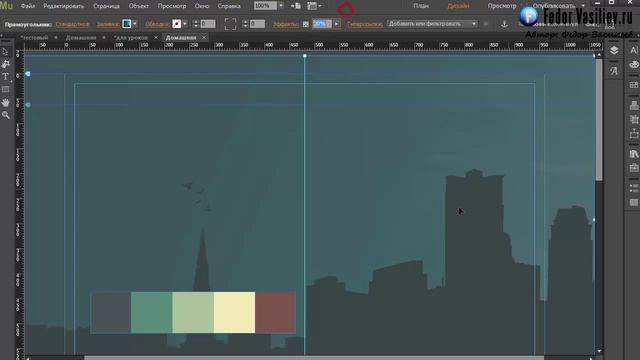Viewport: 640px width, 360px height.
Task: Click the Muse Mu application logo
Action: (6, 5)
